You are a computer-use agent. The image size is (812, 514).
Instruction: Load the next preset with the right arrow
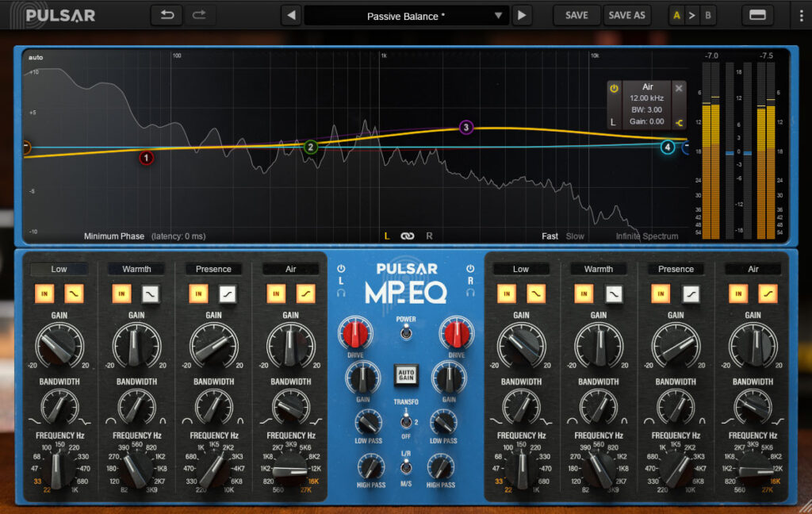[521, 15]
